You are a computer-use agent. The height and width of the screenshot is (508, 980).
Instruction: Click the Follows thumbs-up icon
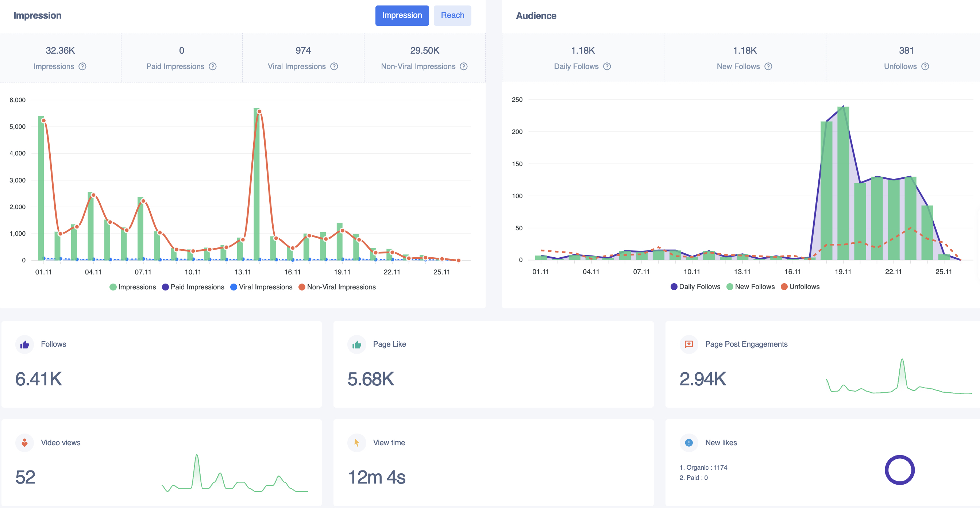coord(25,345)
